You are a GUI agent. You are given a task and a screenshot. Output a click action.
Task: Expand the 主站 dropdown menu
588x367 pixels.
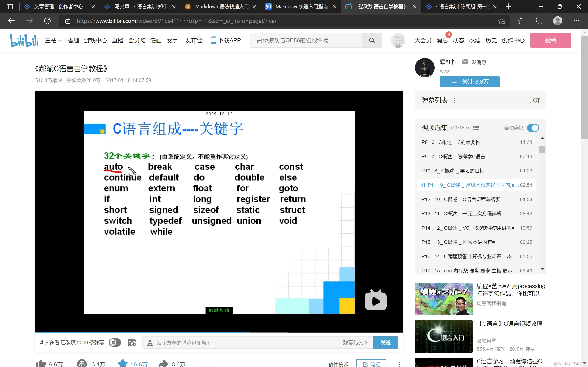pyautogui.click(x=53, y=40)
